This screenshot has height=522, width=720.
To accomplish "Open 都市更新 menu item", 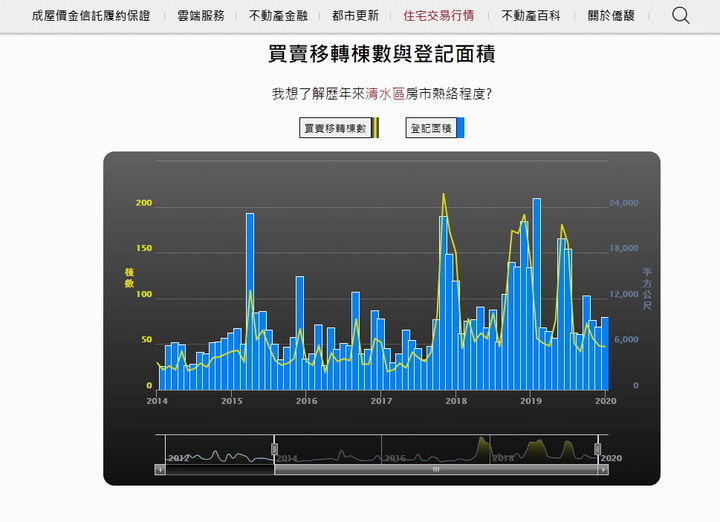I will click(x=355, y=16).
